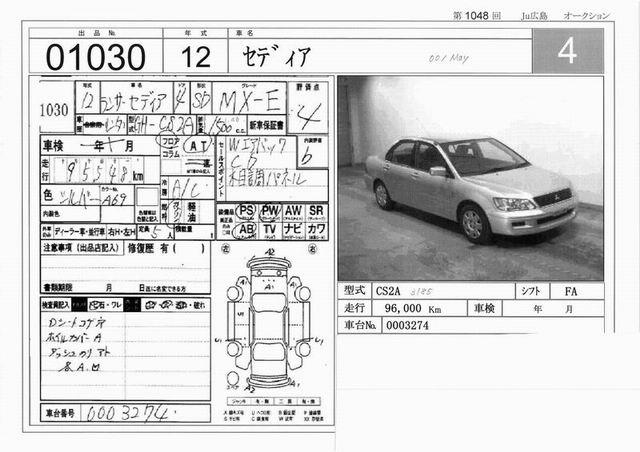The width and height of the screenshot is (640, 452).
Task: Click the handwritten A/C entry
Action: pyautogui.click(x=185, y=188)
